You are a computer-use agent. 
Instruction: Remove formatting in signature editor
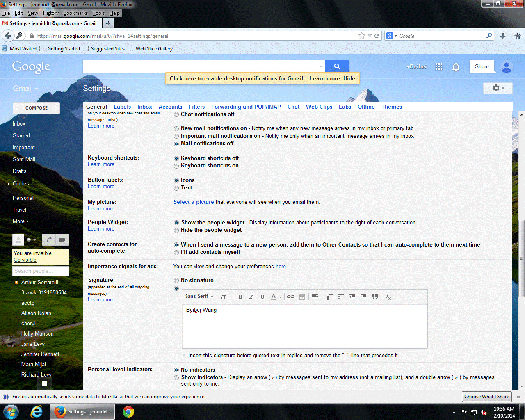[388, 297]
